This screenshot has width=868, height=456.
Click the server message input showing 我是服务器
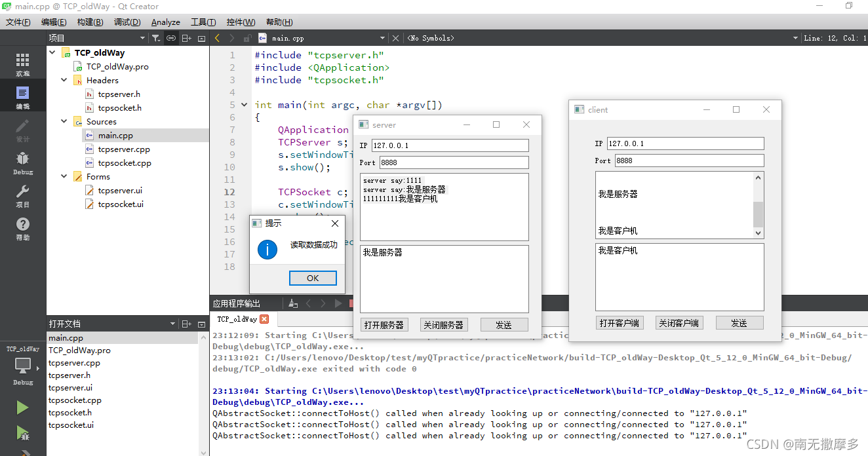(444, 278)
